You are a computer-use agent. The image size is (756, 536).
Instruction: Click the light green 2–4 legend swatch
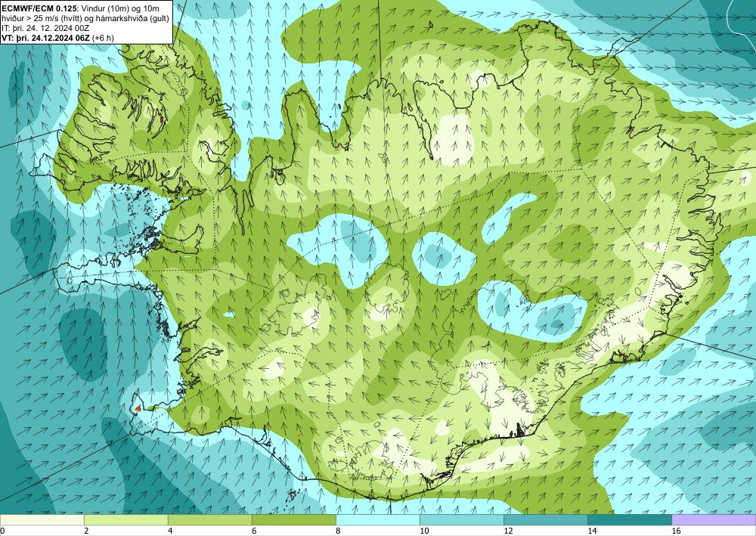(125, 520)
